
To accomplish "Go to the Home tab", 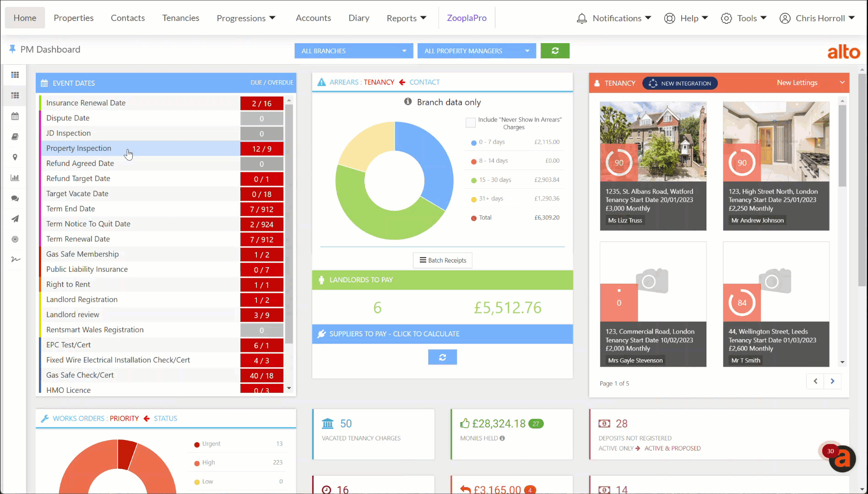I will (x=25, y=18).
